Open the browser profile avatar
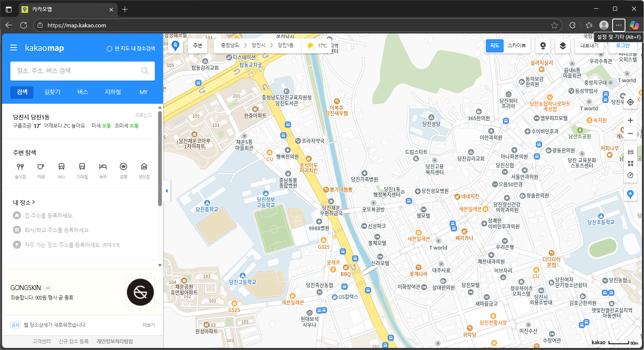 pyautogui.click(x=604, y=25)
